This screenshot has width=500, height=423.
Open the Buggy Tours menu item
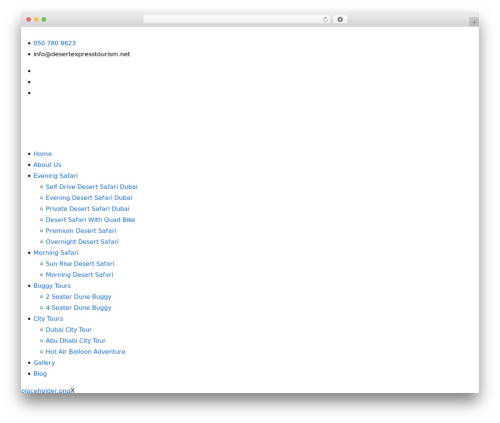52,286
